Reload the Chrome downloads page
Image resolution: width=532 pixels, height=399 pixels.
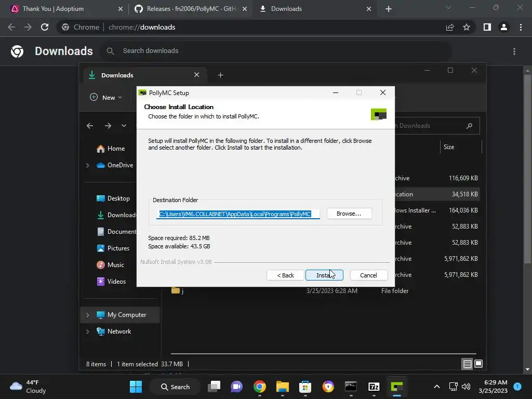point(45,27)
